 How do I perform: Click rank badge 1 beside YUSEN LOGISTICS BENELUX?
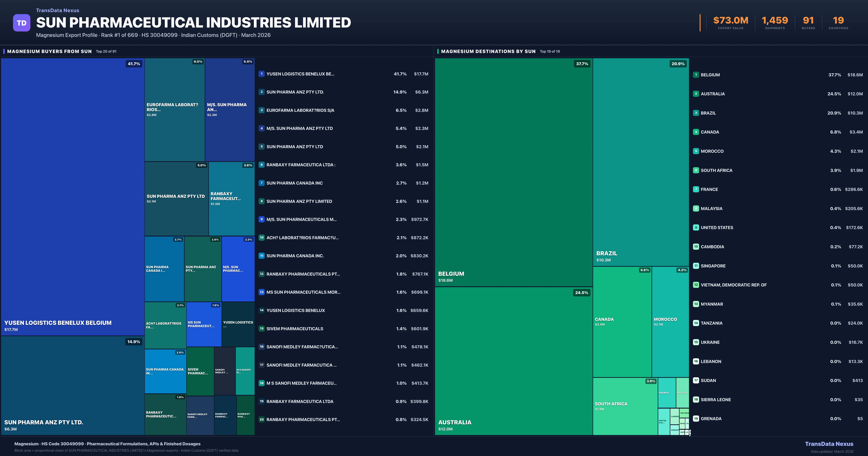point(261,74)
